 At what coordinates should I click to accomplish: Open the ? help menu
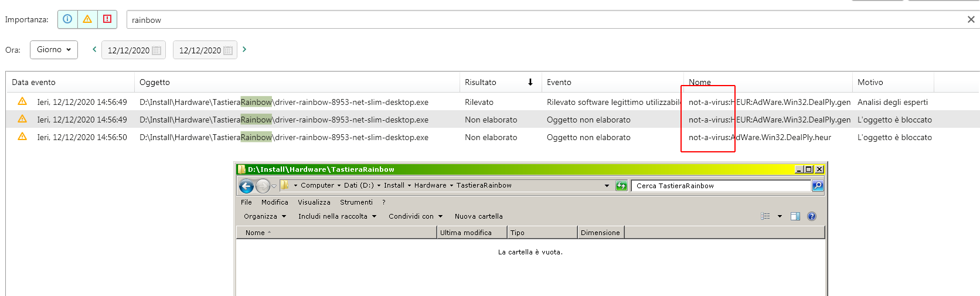[384, 202]
